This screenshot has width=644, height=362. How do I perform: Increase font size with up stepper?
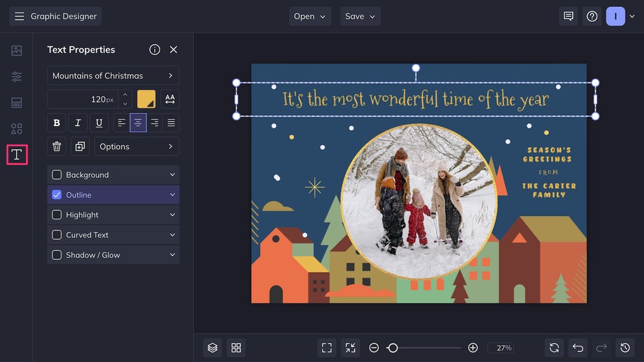[125, 95]
